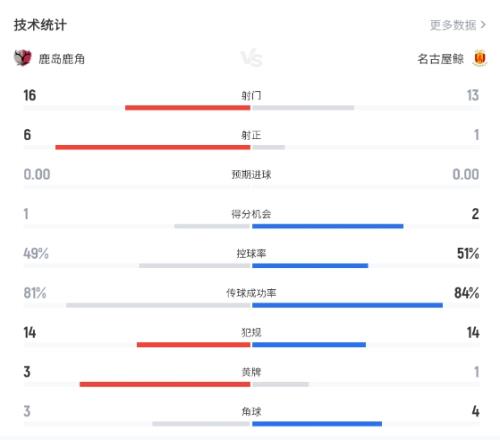This screenshot has width=500, height=440.
Task: Click the red 犯规 fouls bar
Action: point(193,345)
